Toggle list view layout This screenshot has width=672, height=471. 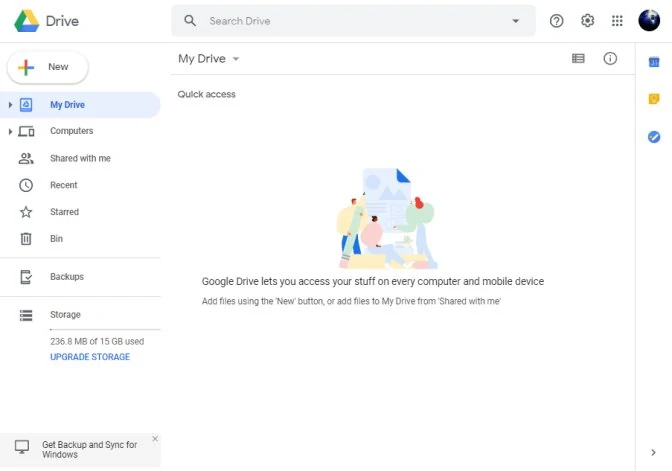(x=578, y=58)
